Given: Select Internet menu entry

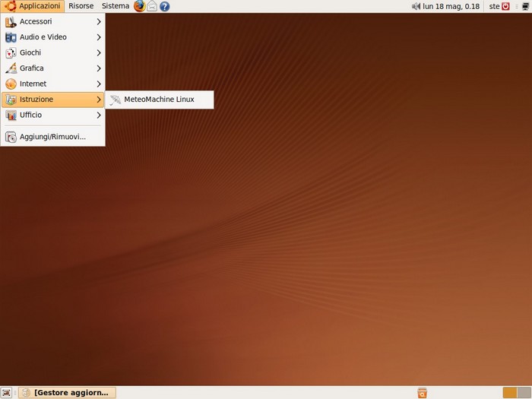Looking at the screenshot, I should pyautogui.click(x=52, y=84).
